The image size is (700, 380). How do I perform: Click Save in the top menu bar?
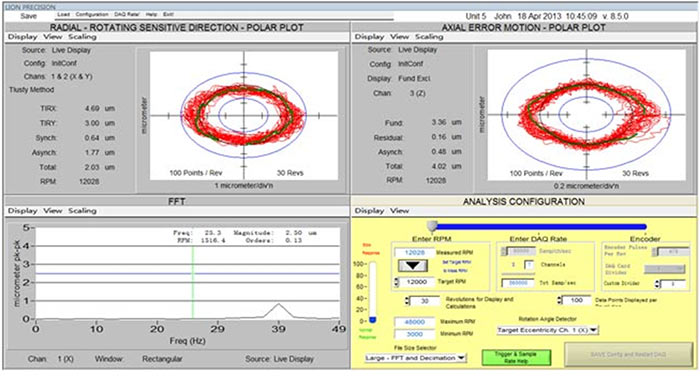coord(29,16)
